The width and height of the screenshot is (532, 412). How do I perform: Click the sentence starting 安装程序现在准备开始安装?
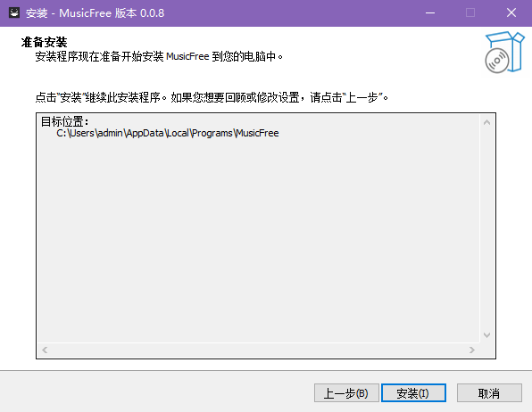pos(159,56)
